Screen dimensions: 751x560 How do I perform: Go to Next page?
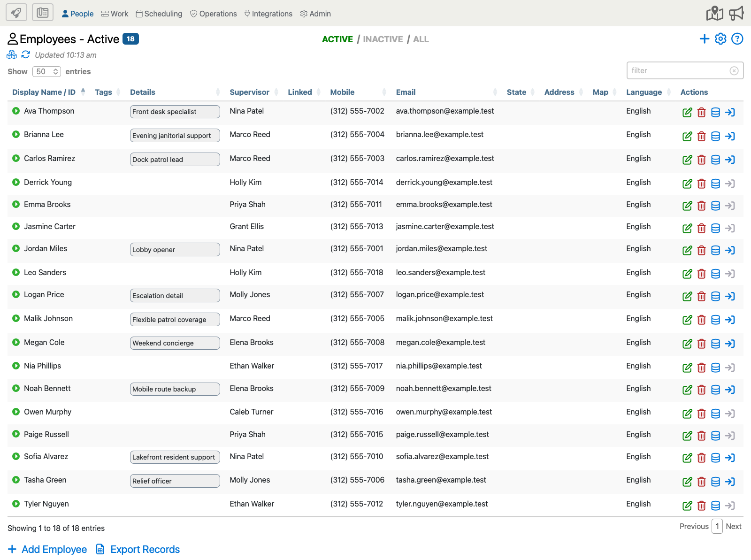click(733, 526)
